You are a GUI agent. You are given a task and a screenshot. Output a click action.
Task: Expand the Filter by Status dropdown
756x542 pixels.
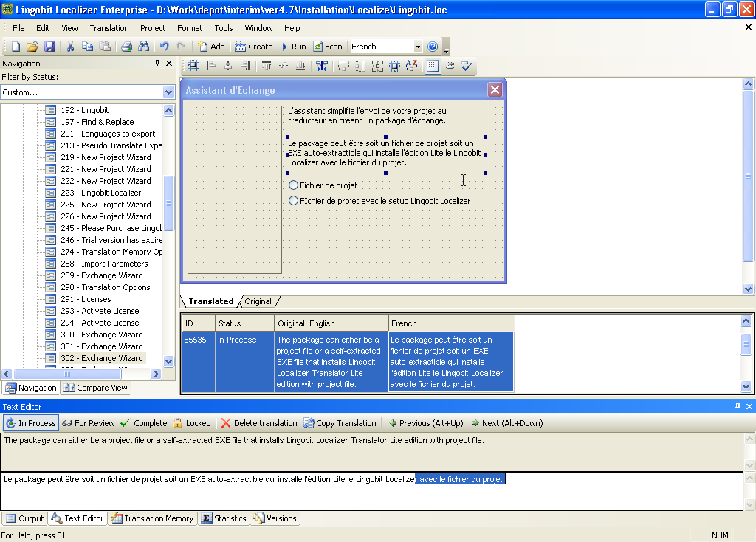click(x=168, y=92)
